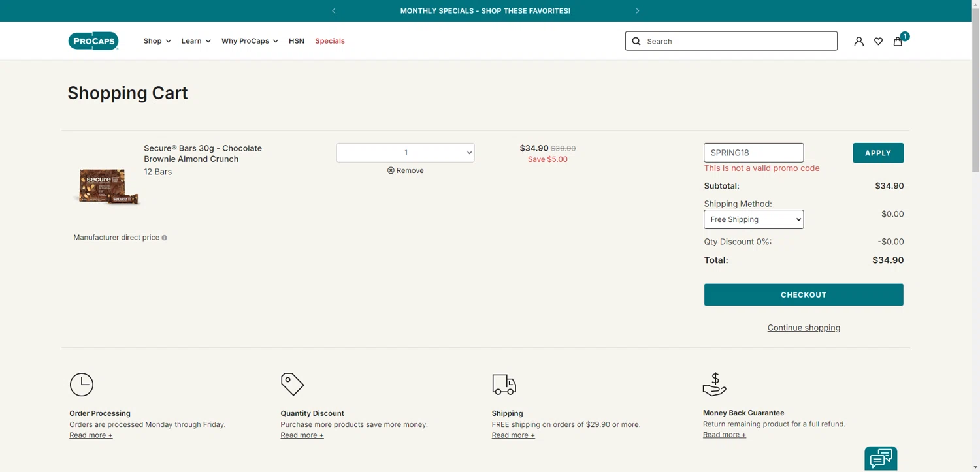Read more about Quantity Discount
Image resolution: width=980 pixels, height=472 pixels.
(302, 435)
